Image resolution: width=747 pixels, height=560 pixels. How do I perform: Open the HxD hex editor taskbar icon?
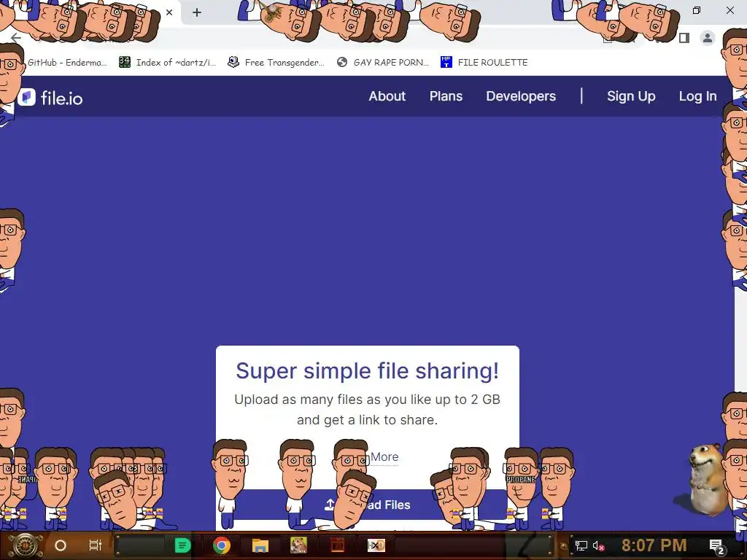click(376, 545)
